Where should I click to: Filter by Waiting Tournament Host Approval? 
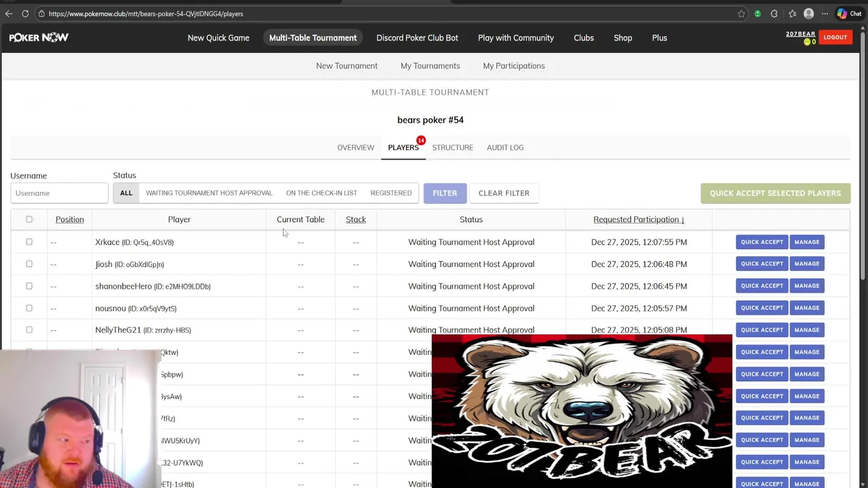[x=209, y=193]
